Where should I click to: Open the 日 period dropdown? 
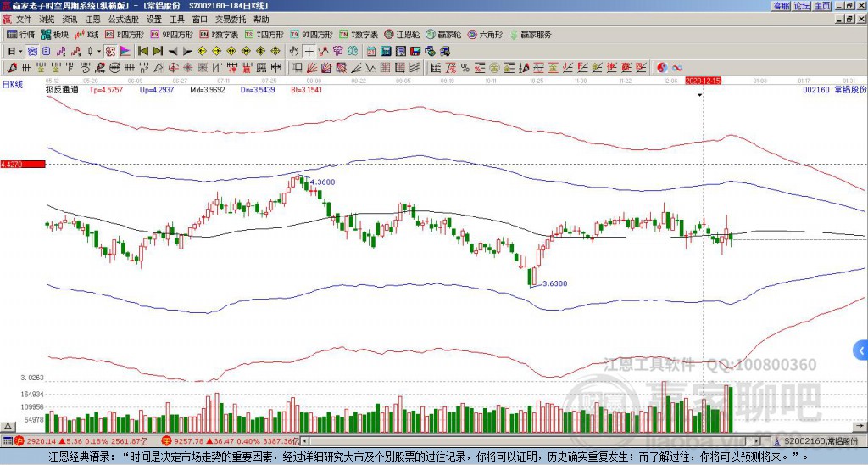[x=14, y=52]
